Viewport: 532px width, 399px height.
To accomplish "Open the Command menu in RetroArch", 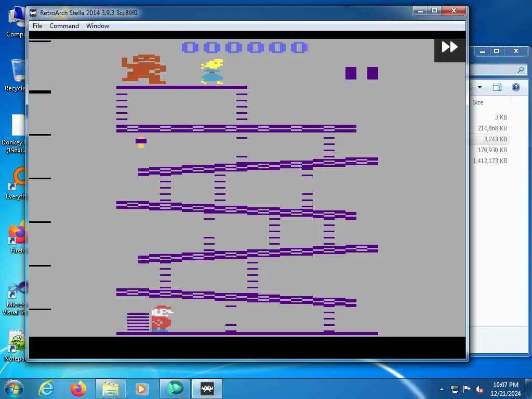I will point(64,26).
